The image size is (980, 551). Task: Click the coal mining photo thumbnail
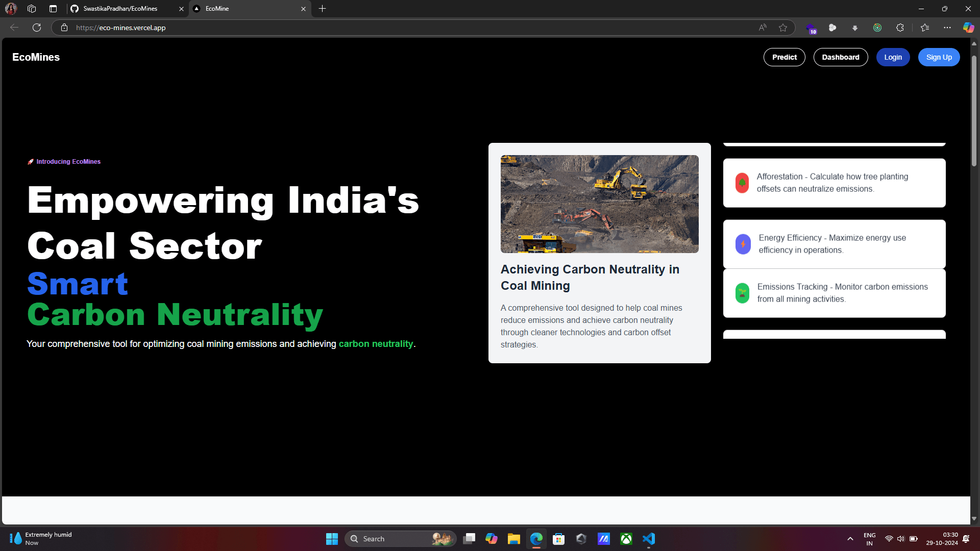(x=599, y=204)
